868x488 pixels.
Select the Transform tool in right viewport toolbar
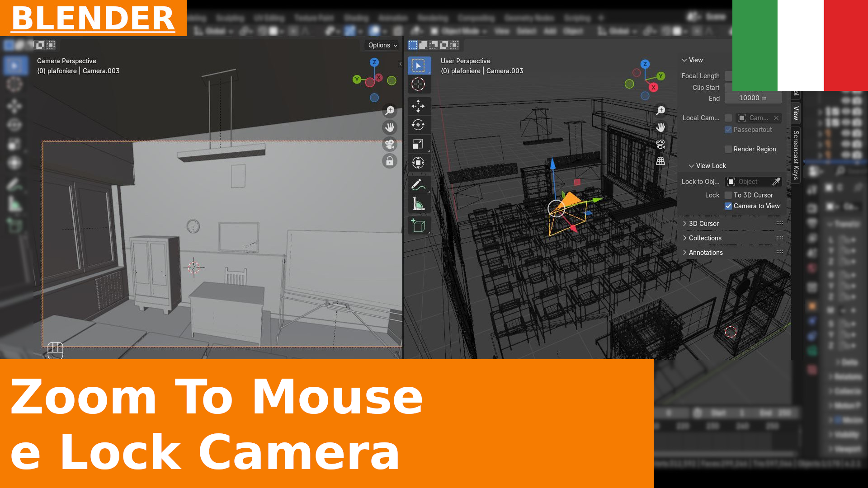click(x=419, y=163)
